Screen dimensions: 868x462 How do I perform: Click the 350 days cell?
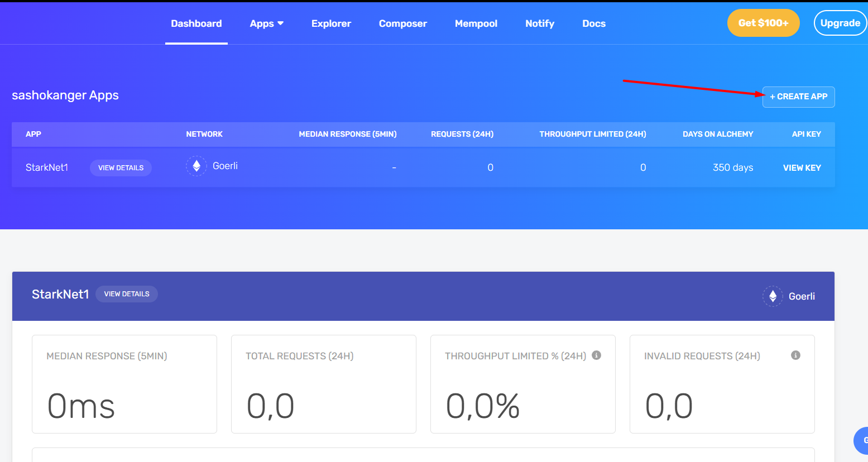pyautogui.click(x=733, y=167)
